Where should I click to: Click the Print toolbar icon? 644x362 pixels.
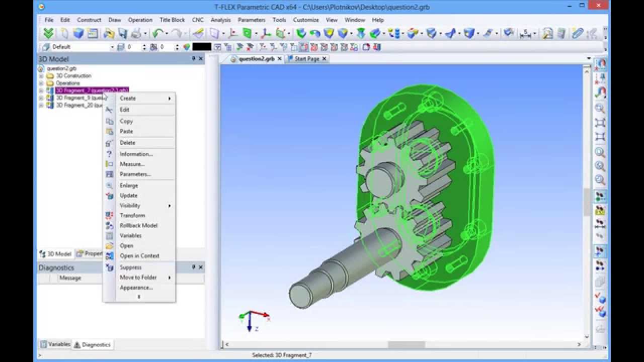tap(136, 34)
